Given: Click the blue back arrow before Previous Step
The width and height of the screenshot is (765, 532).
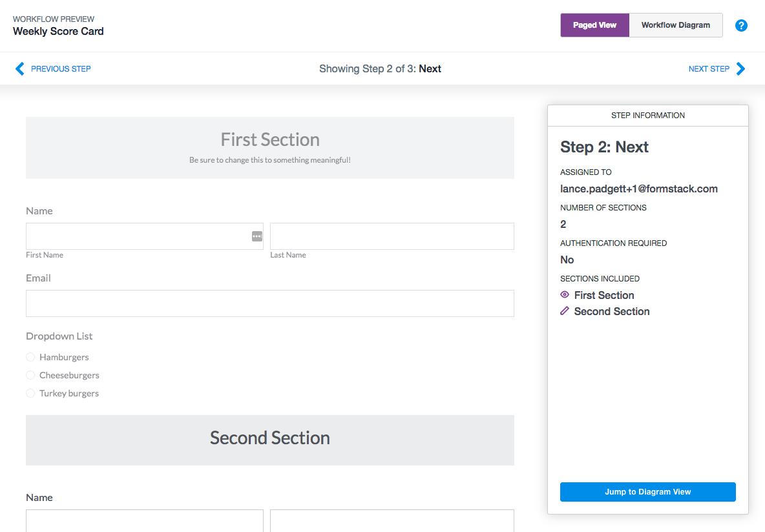Looking at the screenshot, I should click(x=20, y=68).
